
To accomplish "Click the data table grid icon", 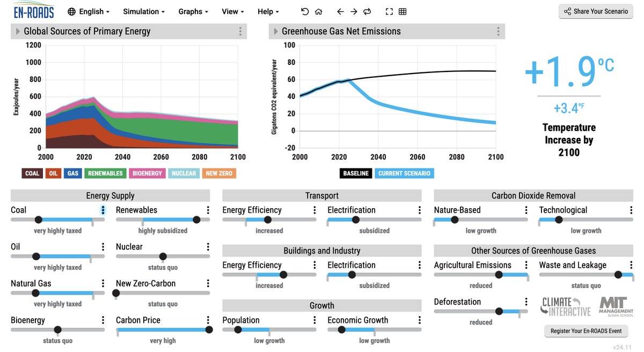I will [402, 11].
